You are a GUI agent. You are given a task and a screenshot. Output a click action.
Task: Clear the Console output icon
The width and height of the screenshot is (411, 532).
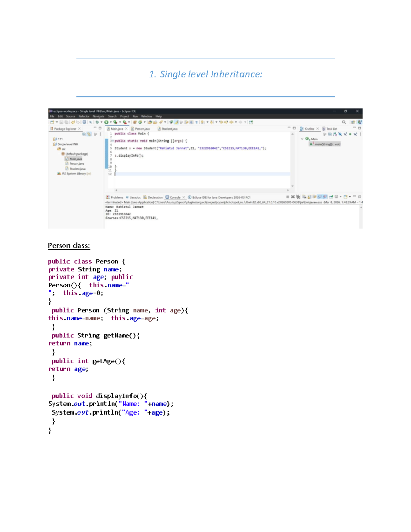(303, 197)
